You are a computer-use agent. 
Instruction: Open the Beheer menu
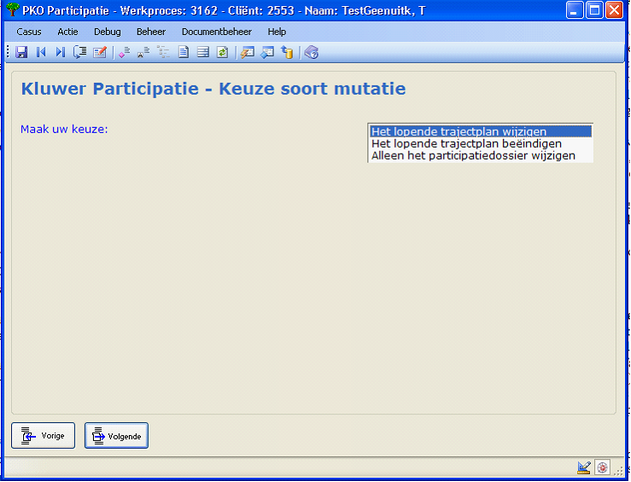[151, 32]
